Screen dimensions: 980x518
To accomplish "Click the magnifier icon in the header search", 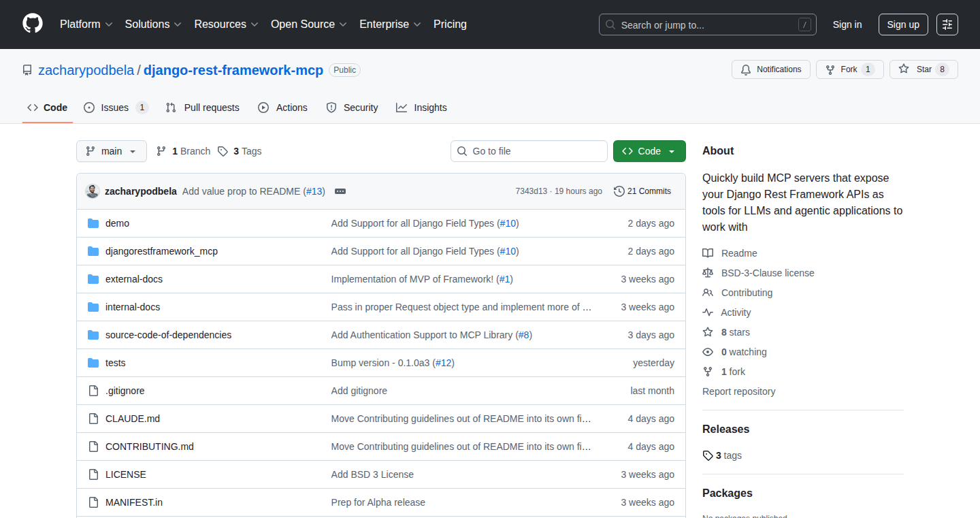I will [x=611, y=25].
